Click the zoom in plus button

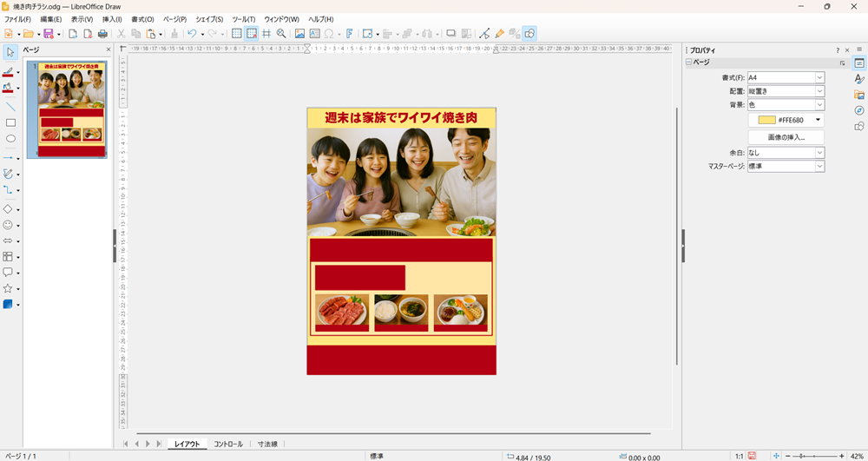click(x=841, y=456)
